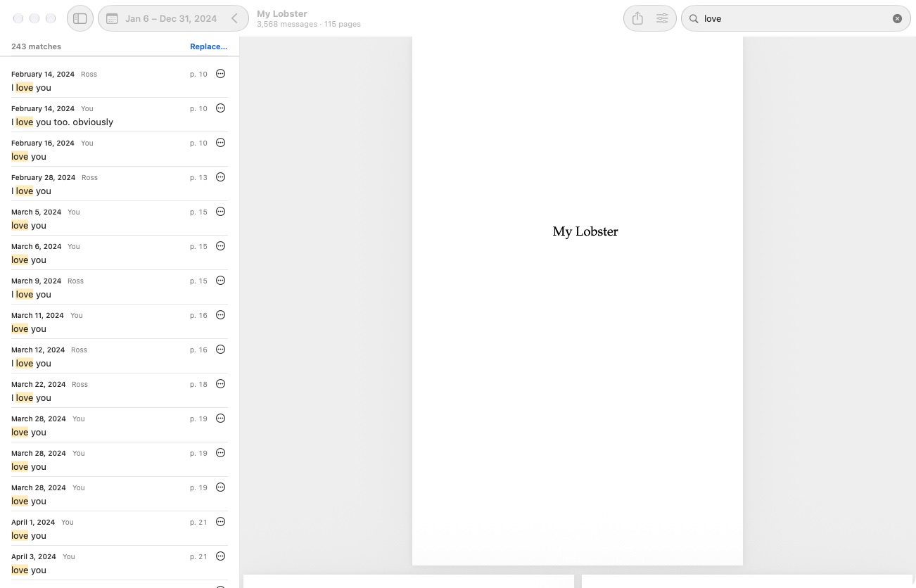Screen dimensions: 916x588
Task: Open more options for March 6 match
Action: point(220,246)
